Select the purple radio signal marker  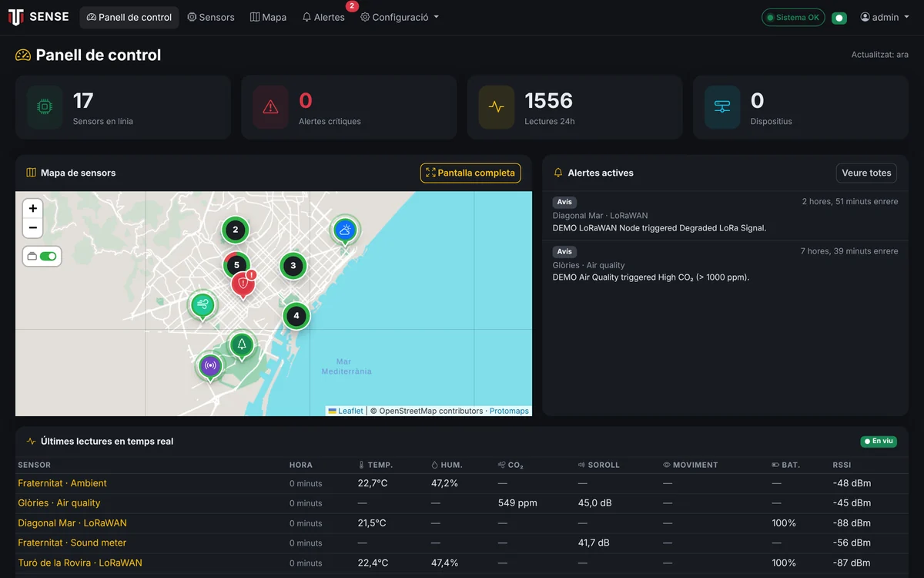(x=209, y=367)
